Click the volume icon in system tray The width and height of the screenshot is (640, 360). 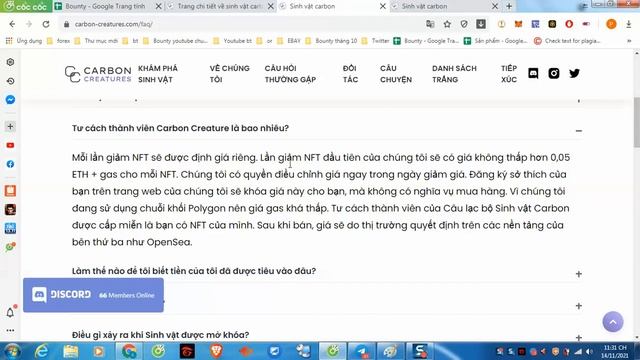tap(589, 351)
